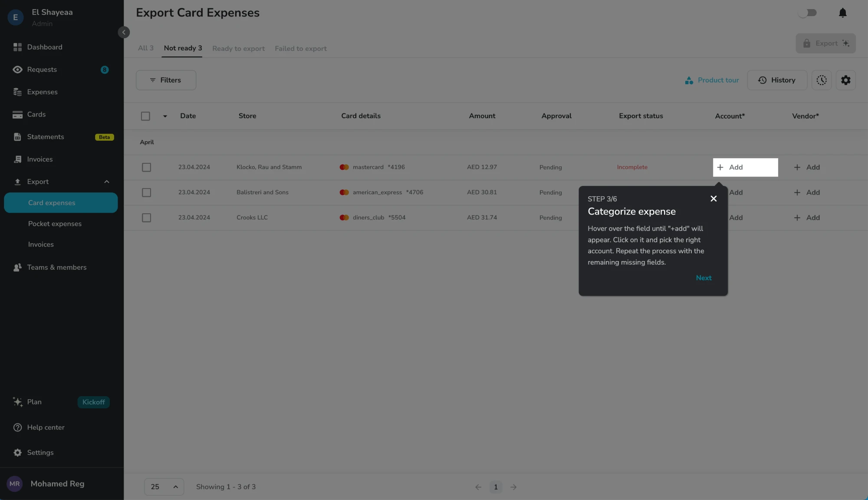Add account for Klocko, Rau and Stamm
Image resolution: width=868 pixels, height=500 pixels.
coord(745,167)
